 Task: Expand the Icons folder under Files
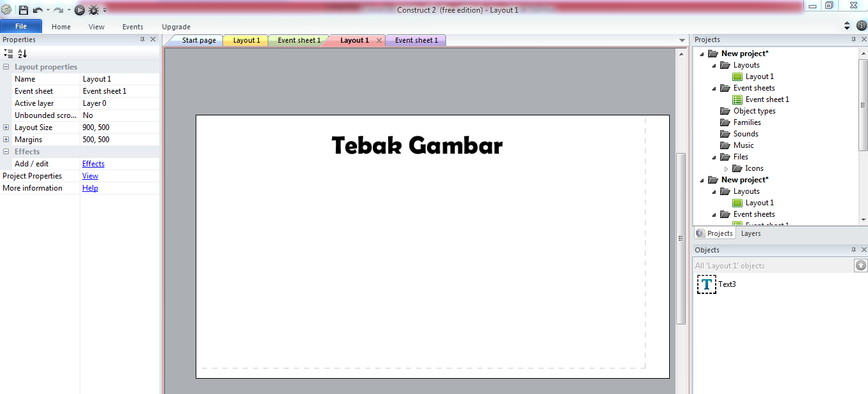(726, 169)
